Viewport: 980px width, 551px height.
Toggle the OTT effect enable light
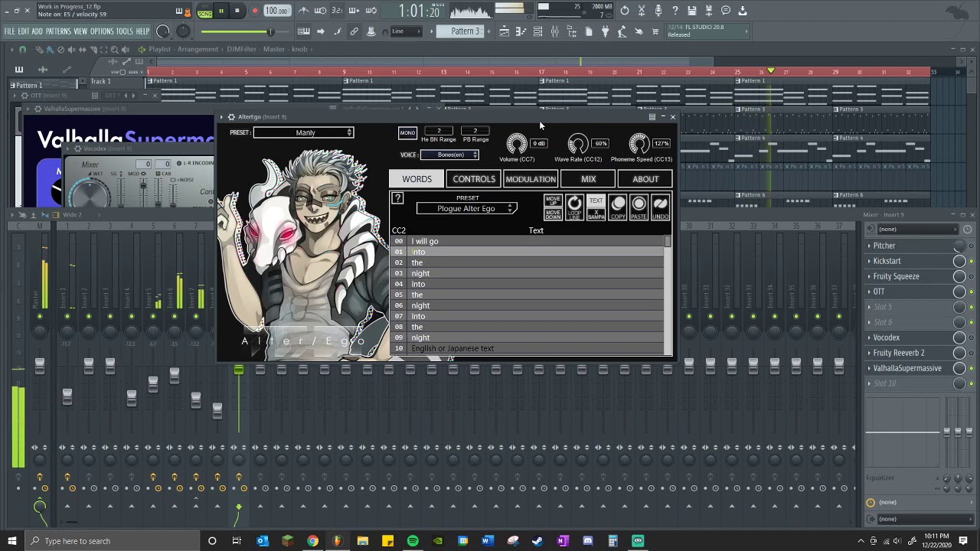tap(972, 292)
